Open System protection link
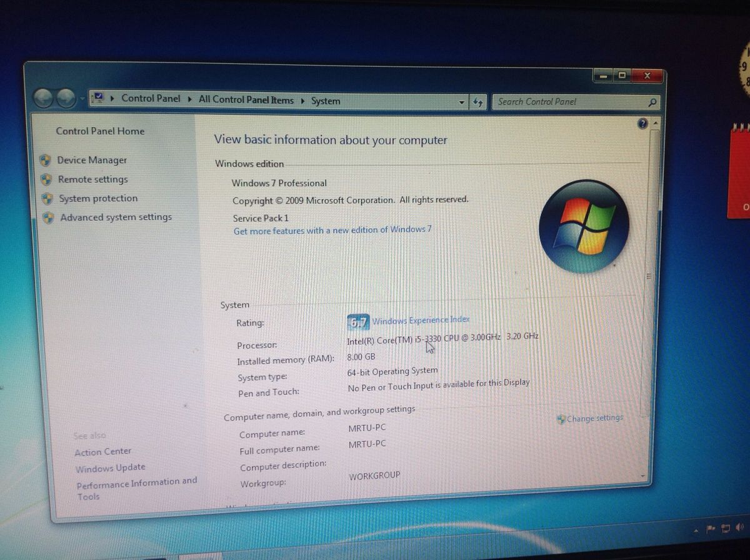Screen dimensions: 750x560 click(x=98, y=199)
